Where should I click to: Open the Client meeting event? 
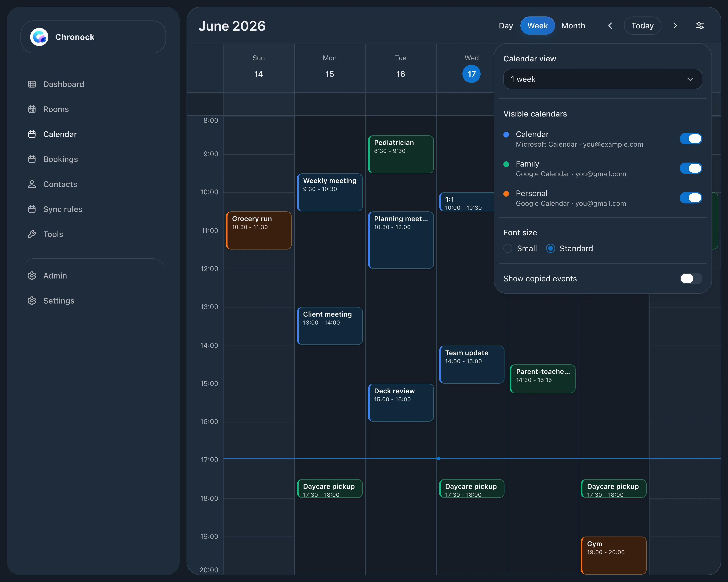[329, 326]
